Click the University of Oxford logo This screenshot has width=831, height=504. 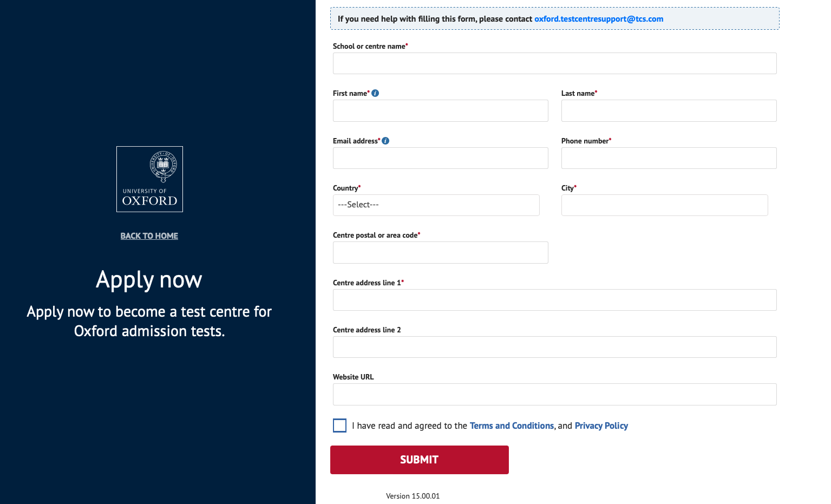(x=149, y=179)
